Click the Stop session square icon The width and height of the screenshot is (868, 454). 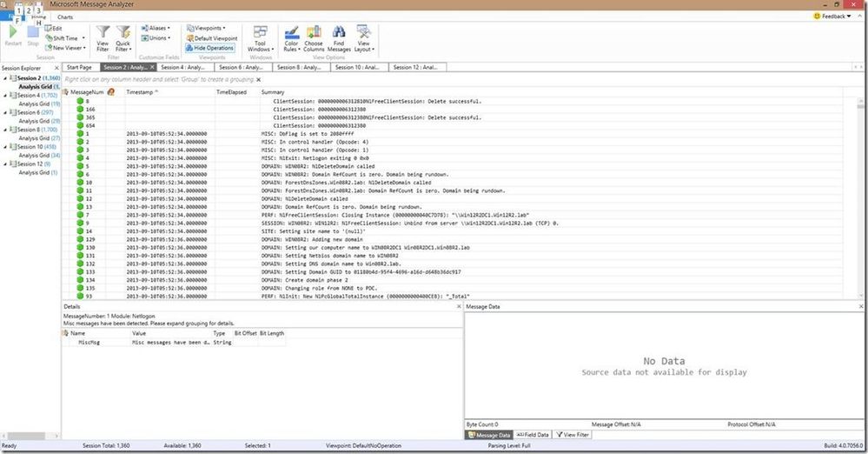33,33
